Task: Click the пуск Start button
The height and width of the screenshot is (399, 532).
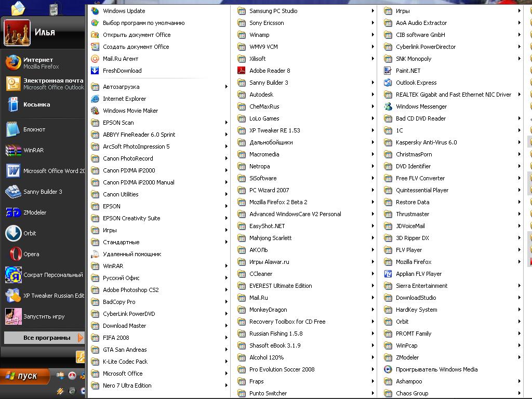Action: (24, 376)
